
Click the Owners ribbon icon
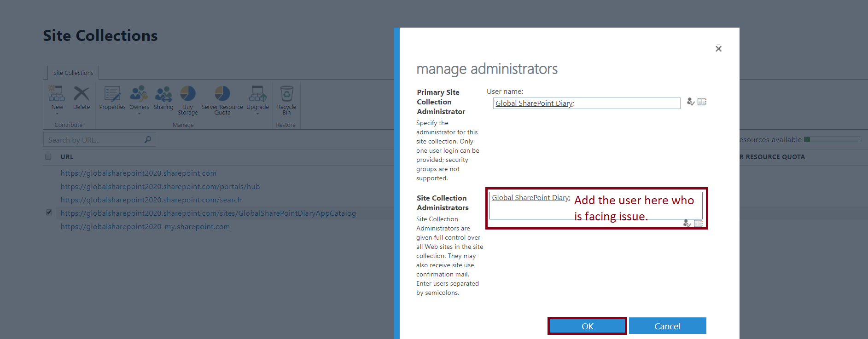click(139, 94)
